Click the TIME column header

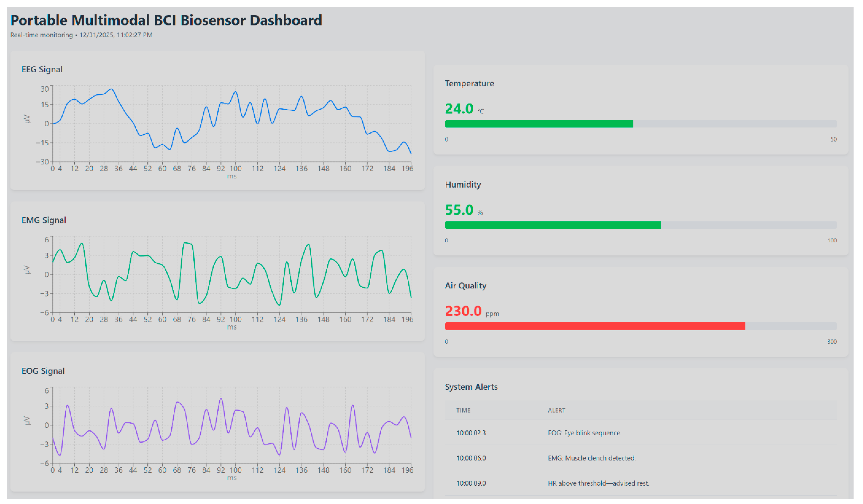tap(463, 410)
